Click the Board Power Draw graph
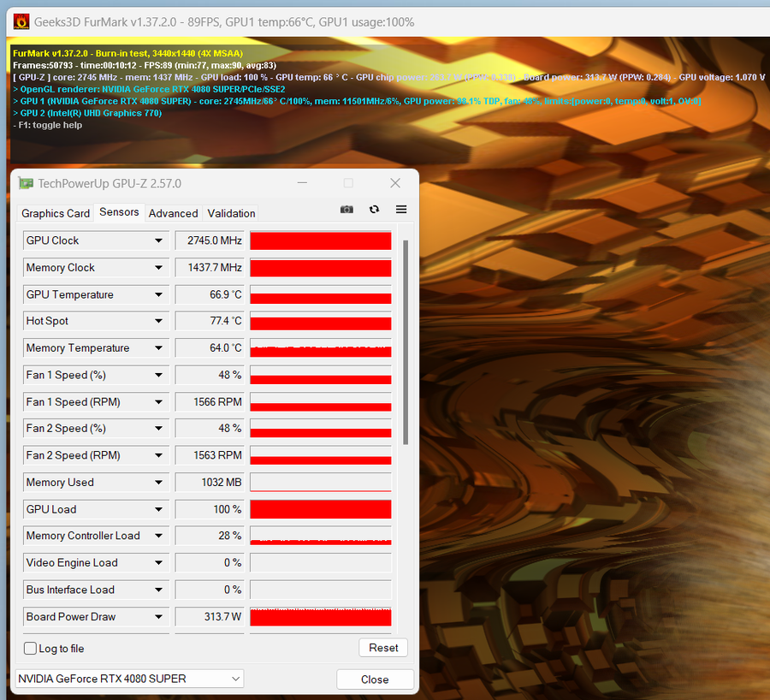 (321, 616)
